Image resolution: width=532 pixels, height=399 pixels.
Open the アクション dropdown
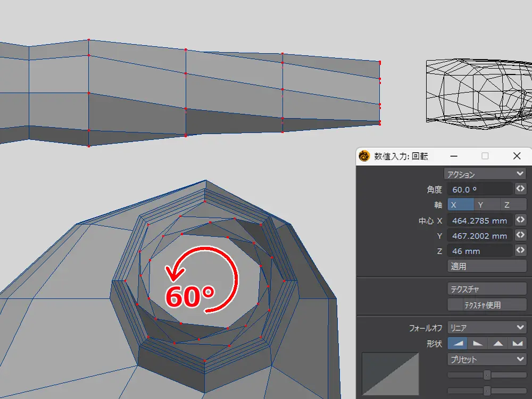(x=485, y=174)
